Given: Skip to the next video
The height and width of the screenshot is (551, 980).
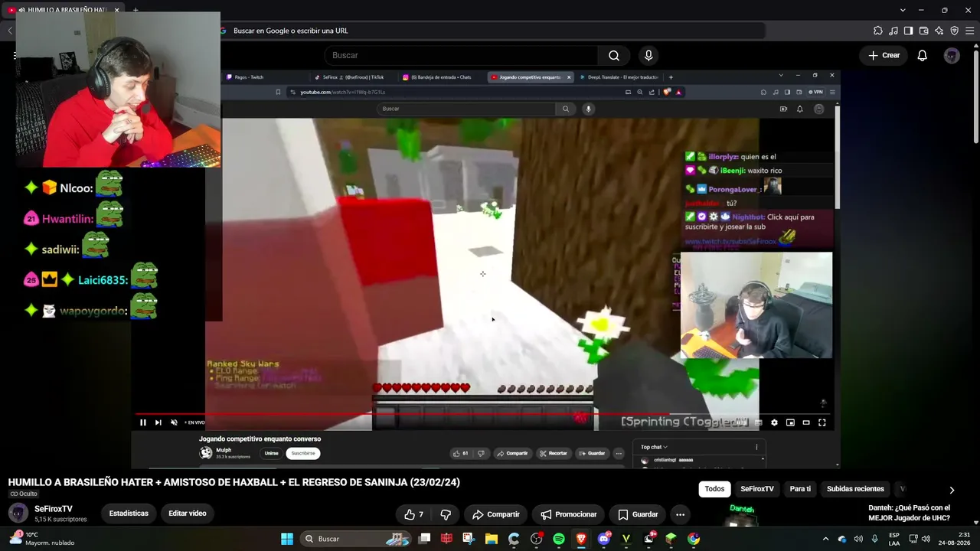Looking at the screenshot, I should [158, 422].
